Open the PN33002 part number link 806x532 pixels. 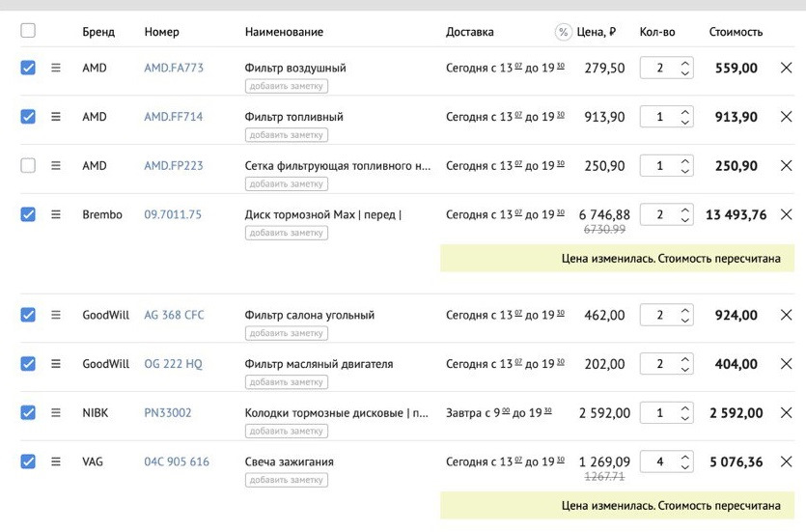click(x=168, y=413)
